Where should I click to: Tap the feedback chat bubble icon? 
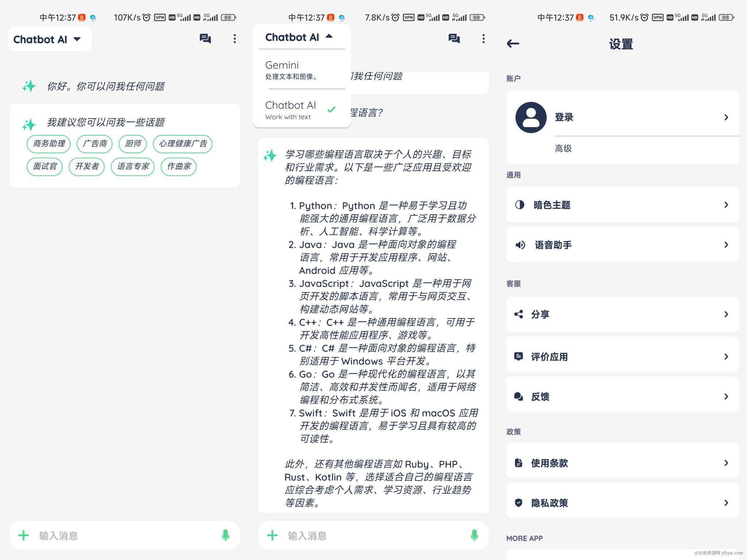[x=518, y=396]
